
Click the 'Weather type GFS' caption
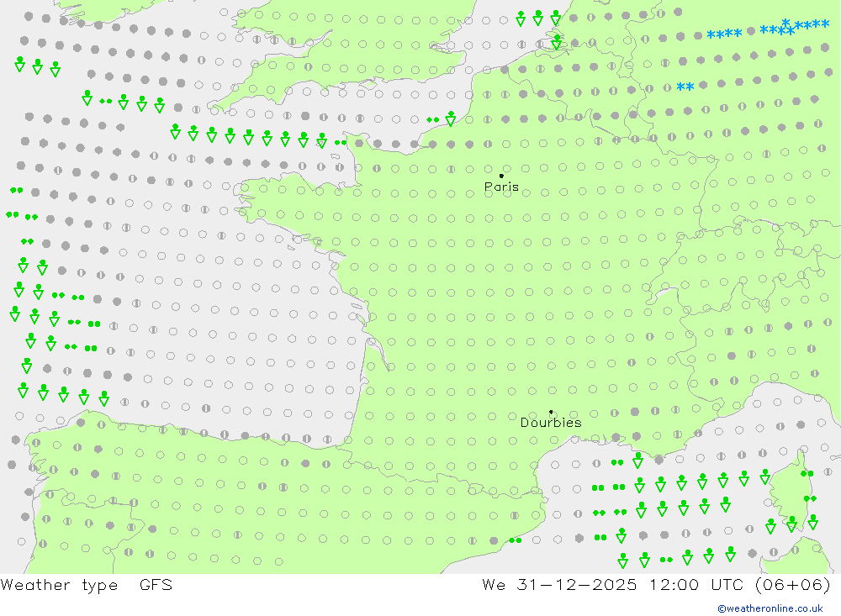click(87, 585)
